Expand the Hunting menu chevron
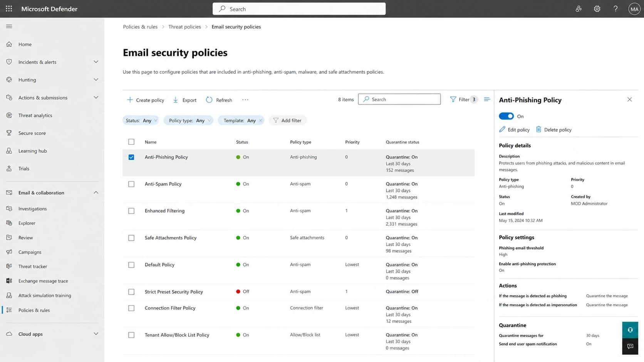Viewport: 644px width, 362px height. pyautogui.click(x=96, y=80)
